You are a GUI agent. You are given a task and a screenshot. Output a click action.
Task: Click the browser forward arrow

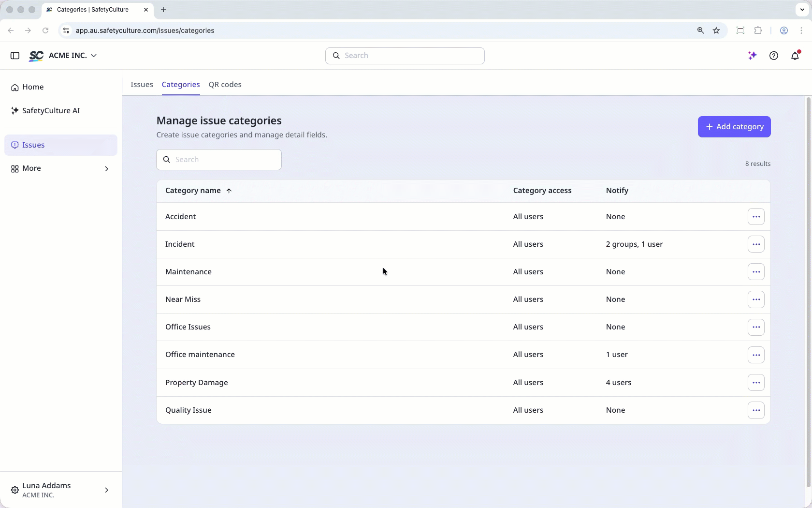28,30
